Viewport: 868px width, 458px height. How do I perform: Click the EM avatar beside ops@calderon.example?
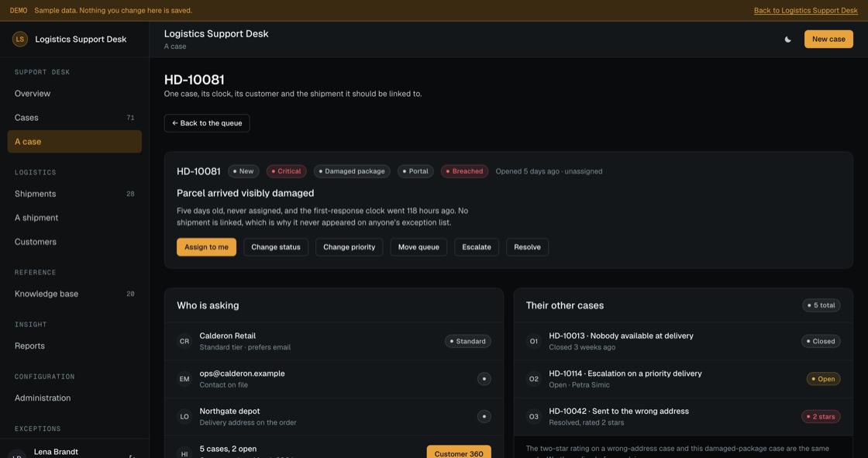pos(184,379)
